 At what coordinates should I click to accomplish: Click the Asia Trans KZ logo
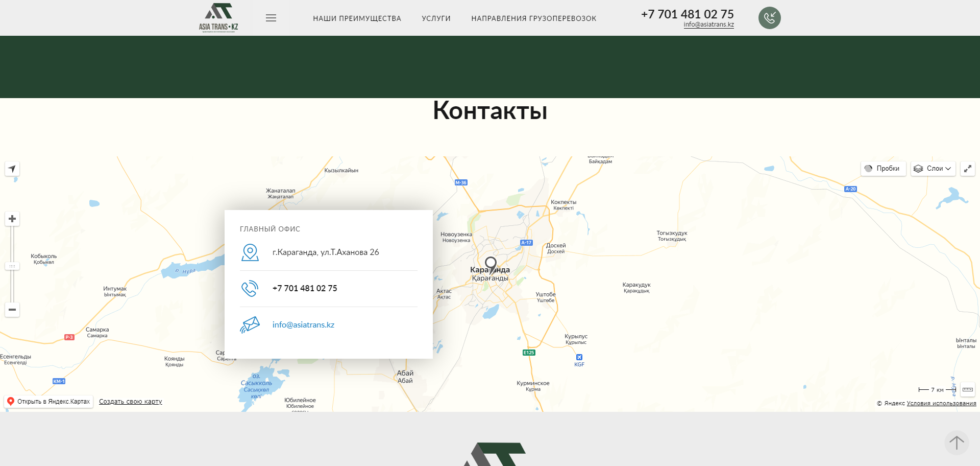pyautogui.click(x=218, y=18)
